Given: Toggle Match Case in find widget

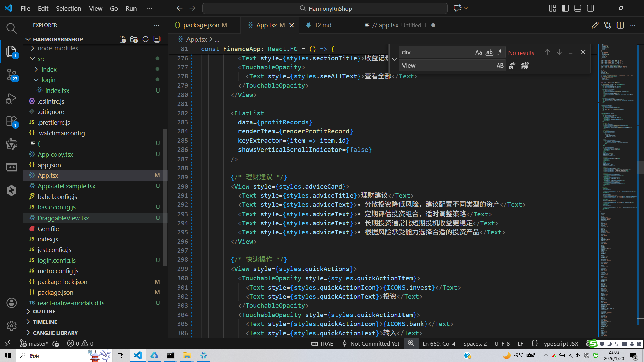Looking at the screenshot, I should coord(479,52).
